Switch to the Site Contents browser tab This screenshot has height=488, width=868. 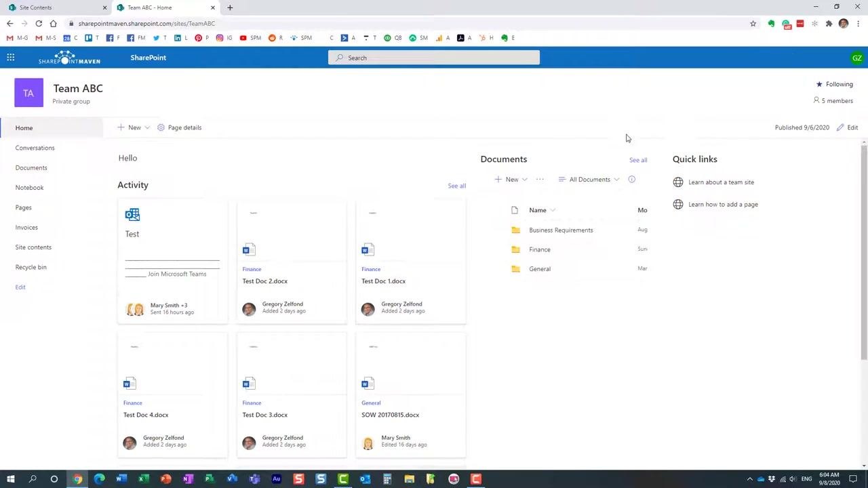point(56,7)
